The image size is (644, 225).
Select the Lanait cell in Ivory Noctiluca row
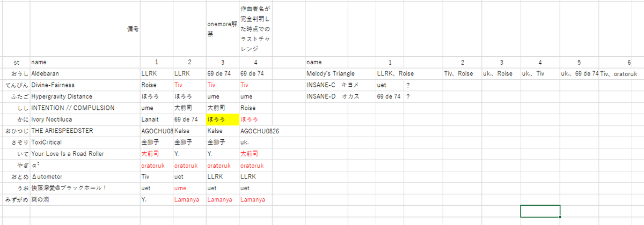coord(156,119)
